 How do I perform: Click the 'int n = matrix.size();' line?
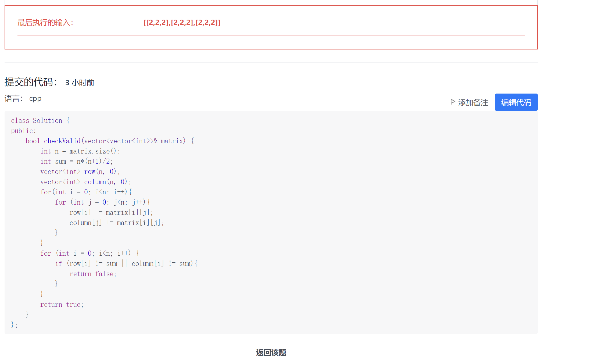tap(80, 151)
